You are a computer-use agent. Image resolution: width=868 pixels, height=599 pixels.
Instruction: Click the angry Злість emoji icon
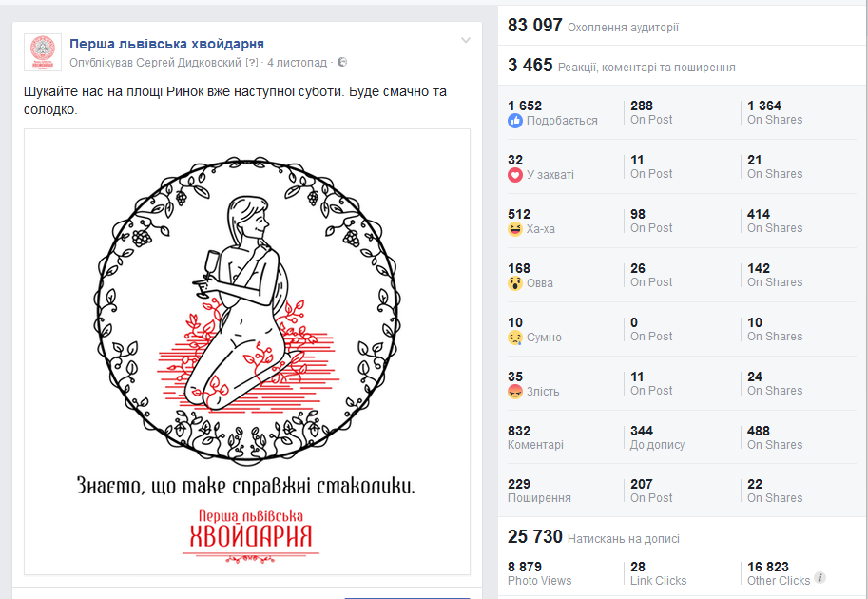click(x=515, y=392)
